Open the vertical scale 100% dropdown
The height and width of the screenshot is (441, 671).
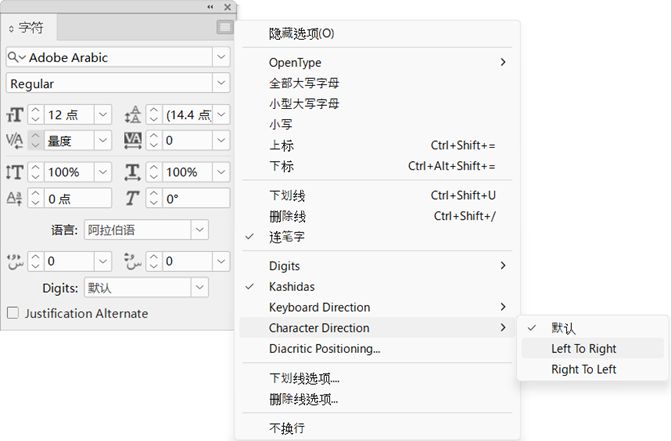pos(103,172)
